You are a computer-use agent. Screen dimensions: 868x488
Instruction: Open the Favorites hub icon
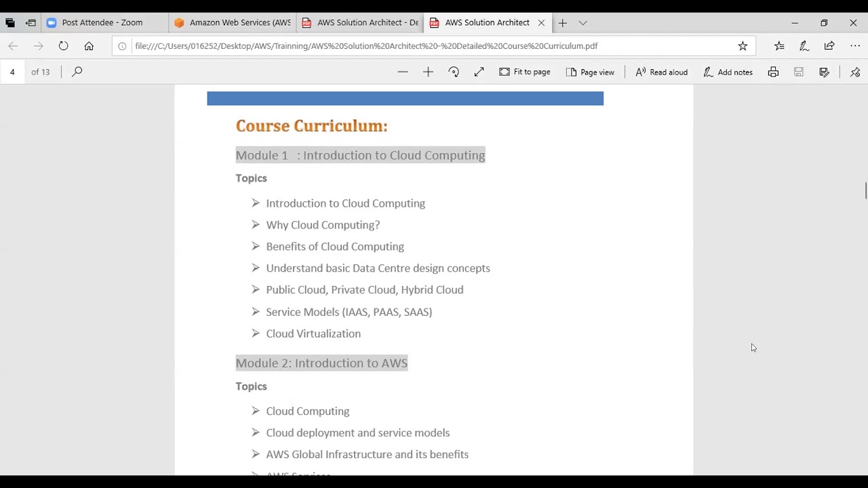click(x=779, y=46)
